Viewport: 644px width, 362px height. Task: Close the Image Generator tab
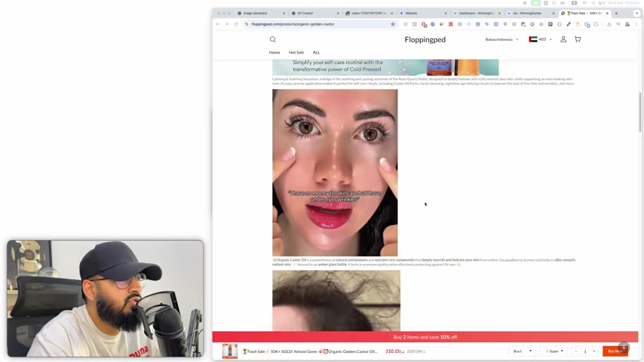(284, 13)
